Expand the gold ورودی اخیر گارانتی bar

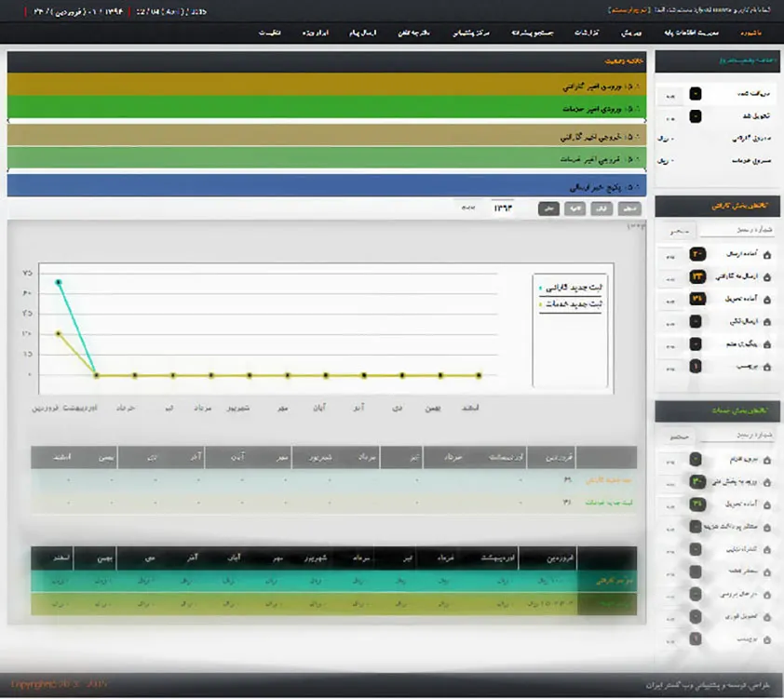tap(327, 86)
